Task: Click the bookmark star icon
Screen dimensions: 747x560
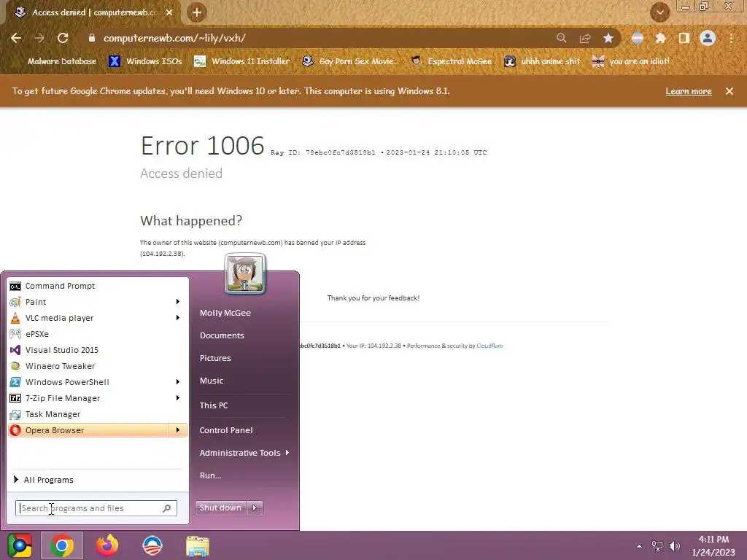Action: coord(608,38)
